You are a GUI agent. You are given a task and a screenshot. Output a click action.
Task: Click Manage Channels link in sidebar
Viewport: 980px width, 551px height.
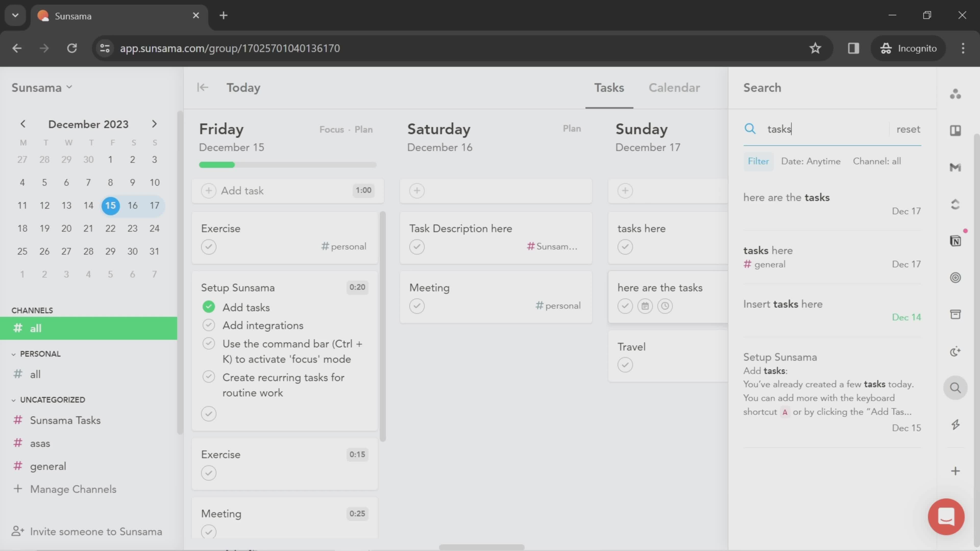tap(73, 489)
